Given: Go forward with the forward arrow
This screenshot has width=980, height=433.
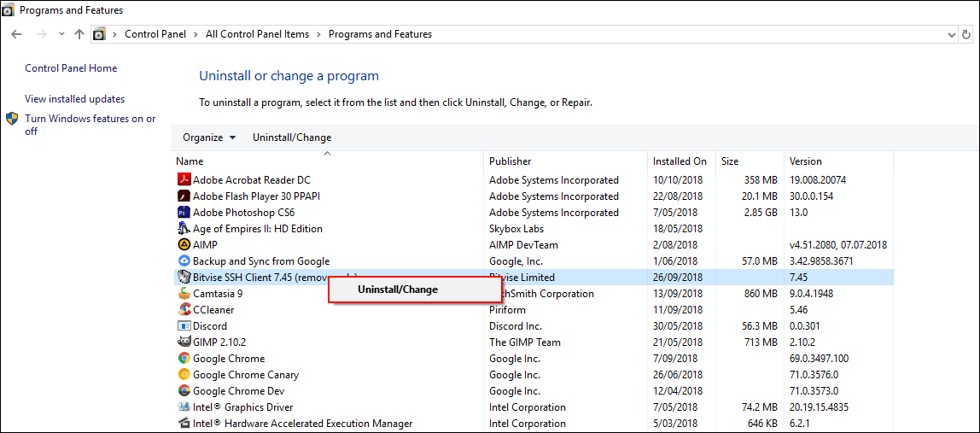Looking at the screenshot, I should (42, 34).
